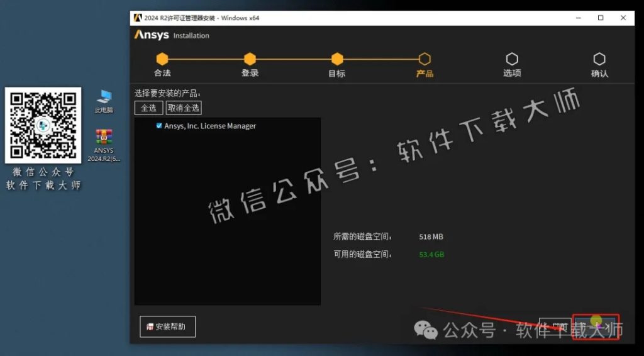Click the 全选 button

tap(148, 108)
